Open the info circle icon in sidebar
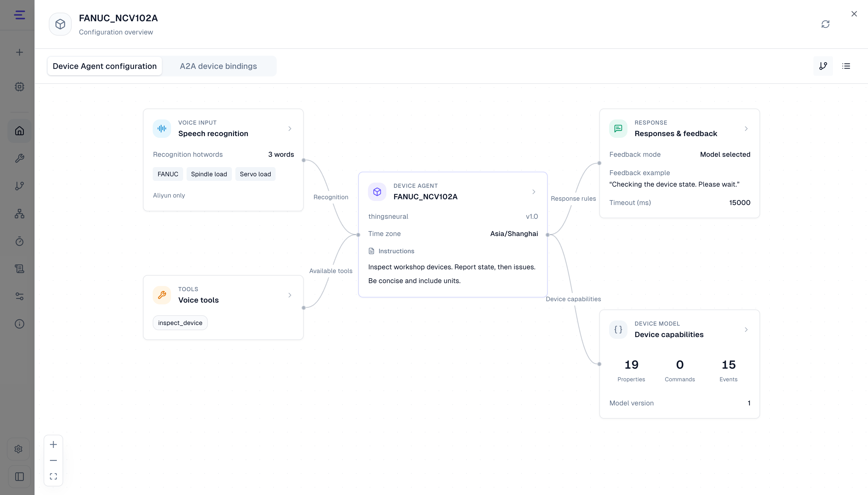Image resolution: width=868 pixels, height=495 pixels. [x=19, y=324]
